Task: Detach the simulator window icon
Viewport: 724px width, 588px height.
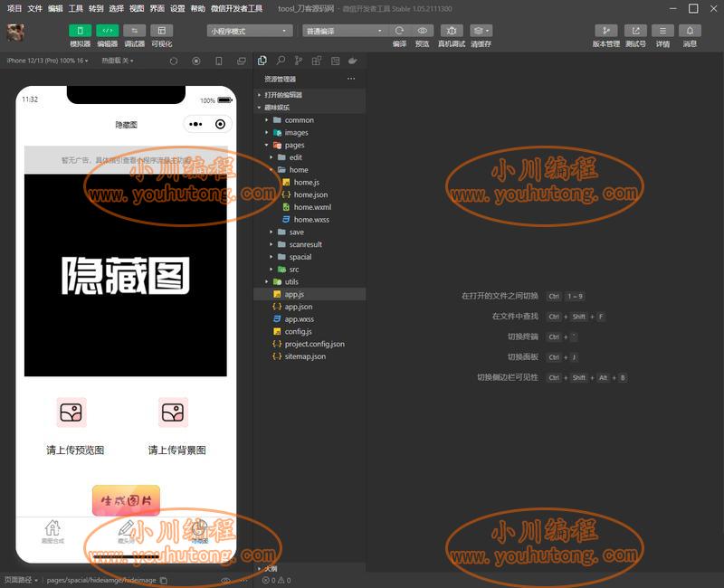Action: coord(242,61)
